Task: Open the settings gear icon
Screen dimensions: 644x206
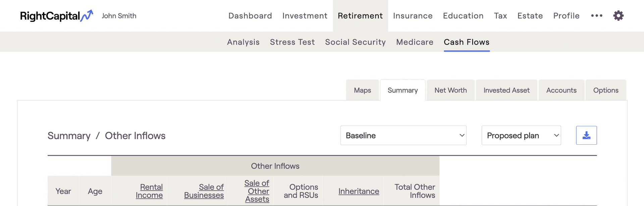Action: pos(618,16)
